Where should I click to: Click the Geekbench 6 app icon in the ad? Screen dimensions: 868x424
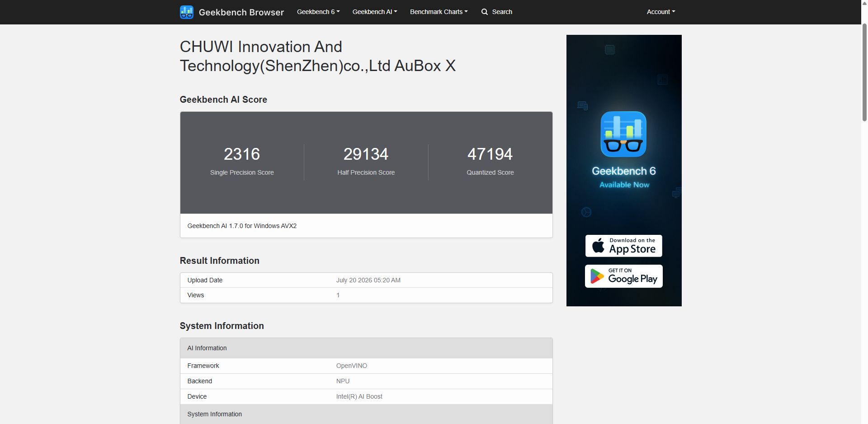pyautogui.click(x=623, y=134)
